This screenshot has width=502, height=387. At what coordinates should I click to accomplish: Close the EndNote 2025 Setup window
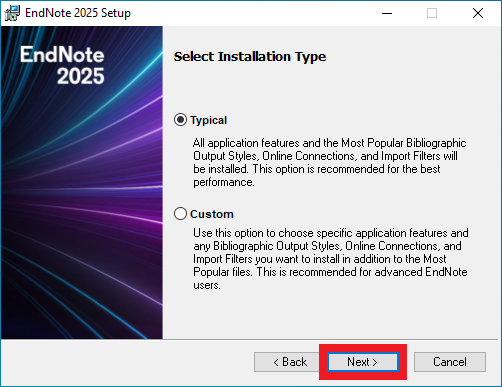pyautogui.click(x=478, y=13)
